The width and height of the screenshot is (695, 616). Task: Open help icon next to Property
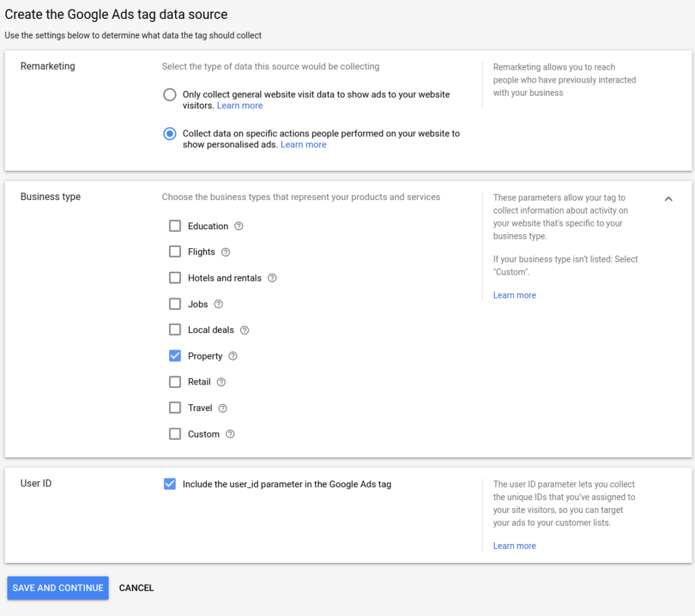click(x=233, y=356)
